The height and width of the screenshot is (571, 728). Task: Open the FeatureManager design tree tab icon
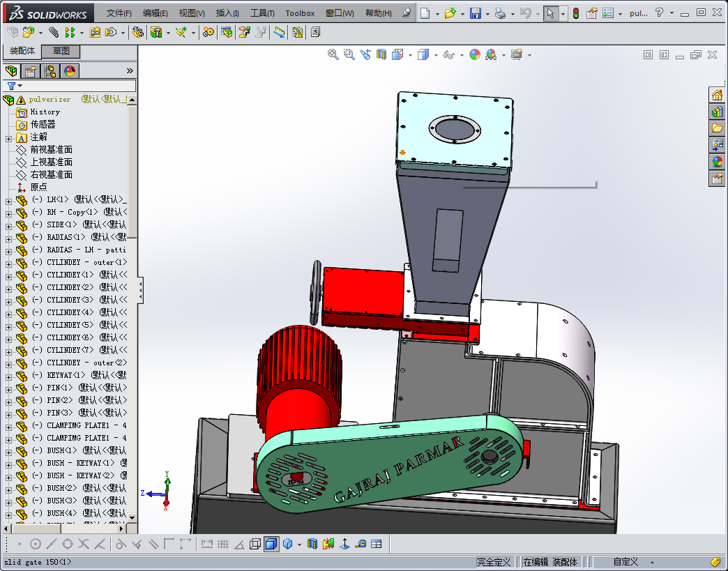click(x=11, y=71)
